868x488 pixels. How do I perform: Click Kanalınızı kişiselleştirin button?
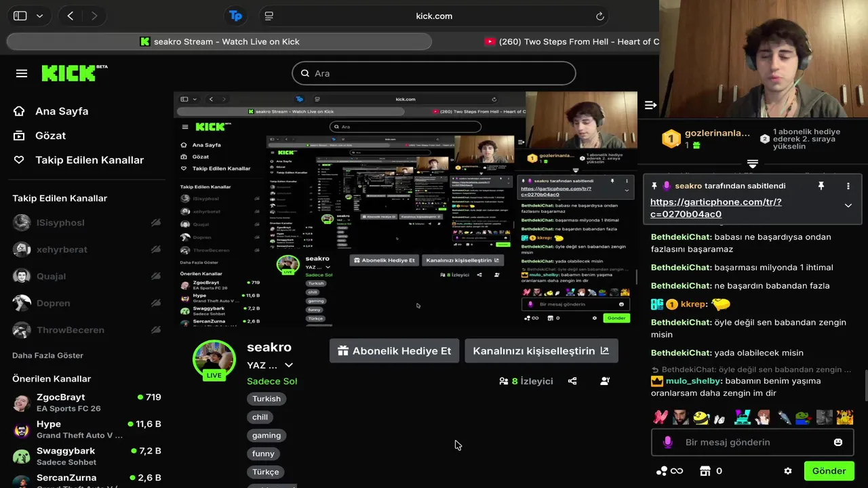(541, 351)
